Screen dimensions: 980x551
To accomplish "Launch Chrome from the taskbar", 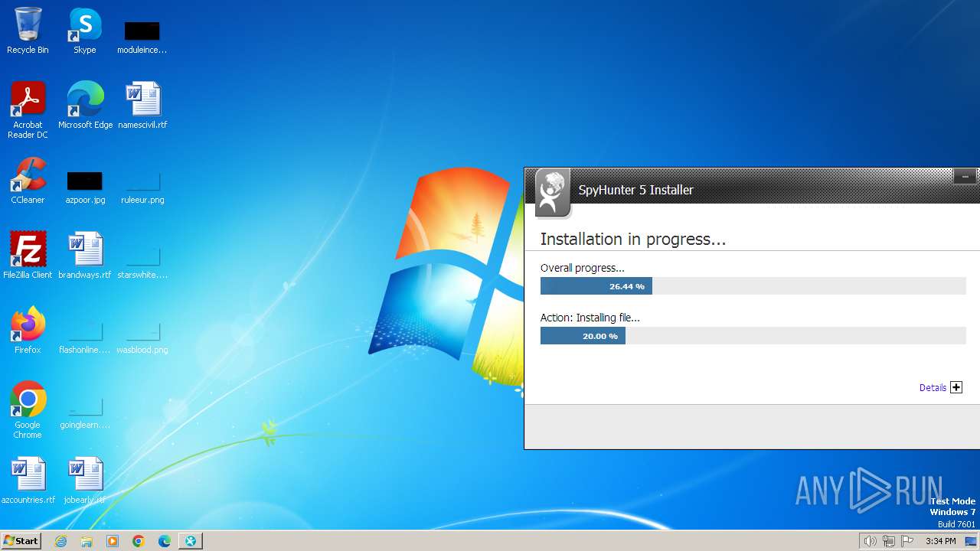I will (139, 541).
